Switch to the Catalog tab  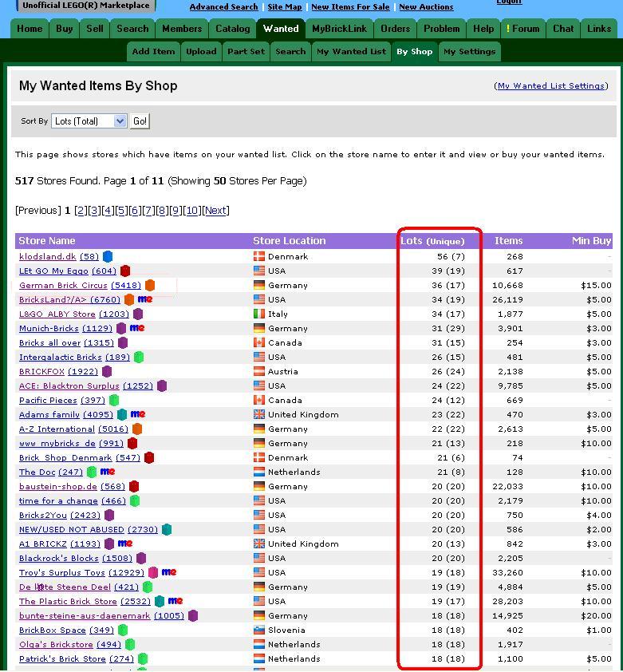233,29
